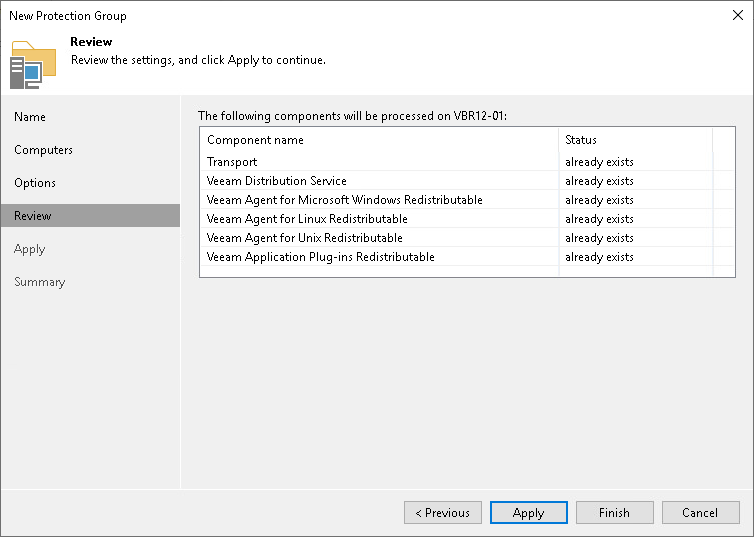This screenshot has height=537, width=754.
Task: Cancel the protection group wizard
Action: coord(700,513)
